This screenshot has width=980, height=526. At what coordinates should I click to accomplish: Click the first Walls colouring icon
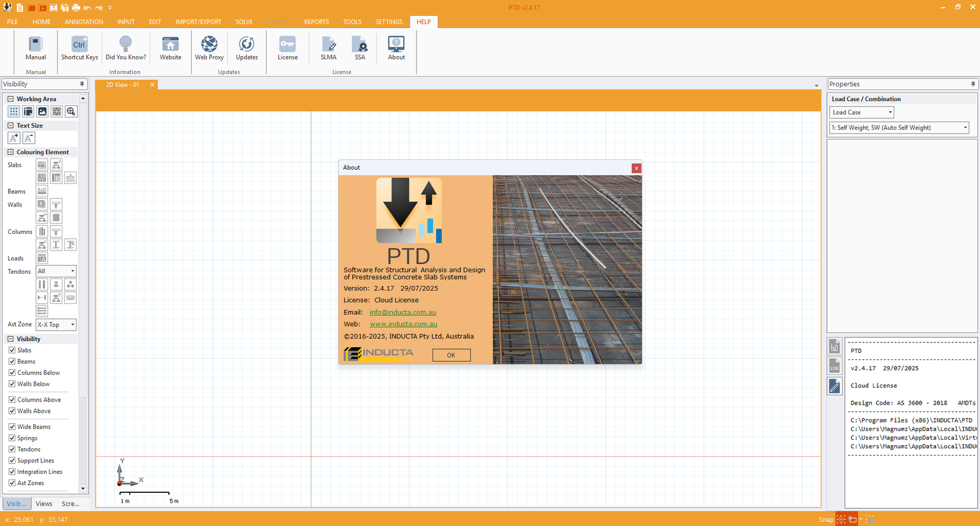[42, 205]
